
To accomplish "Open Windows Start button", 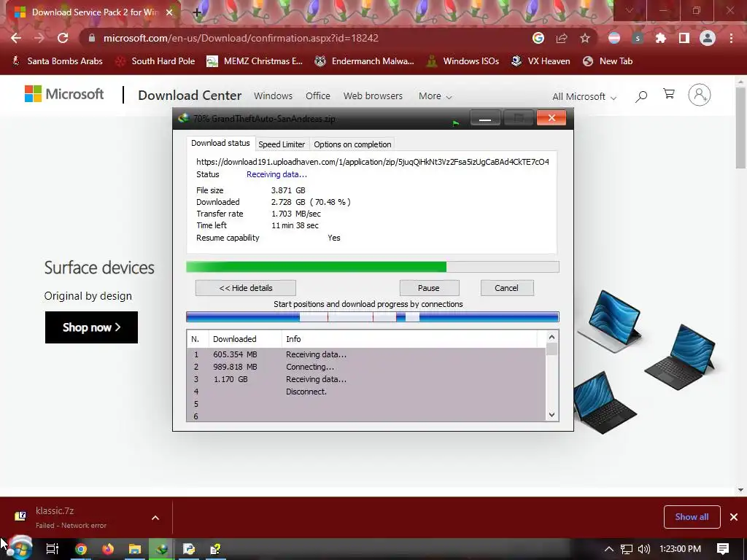I will coord(20,548).
